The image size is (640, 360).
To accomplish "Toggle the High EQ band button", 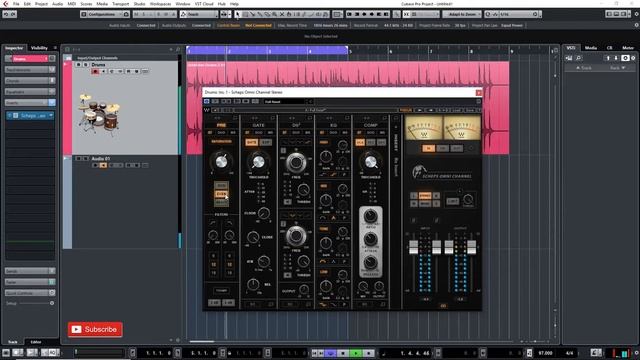I will pyautogui.click(x=324, y=142).
